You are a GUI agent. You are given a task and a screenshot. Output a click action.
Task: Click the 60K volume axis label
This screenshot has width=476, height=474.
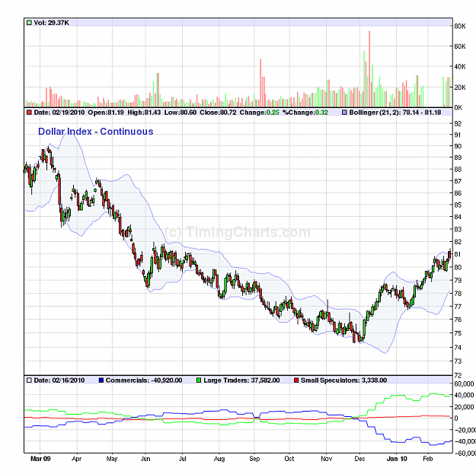click(460, 46)
